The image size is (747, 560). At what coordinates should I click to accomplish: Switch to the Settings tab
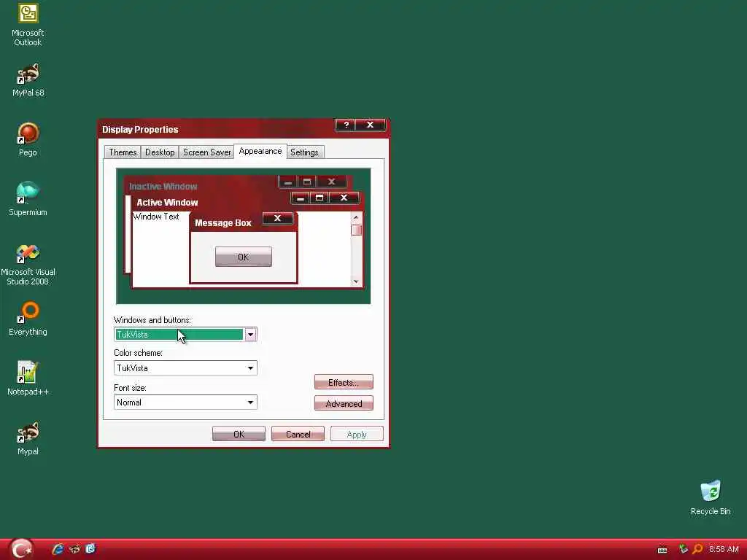304,152
